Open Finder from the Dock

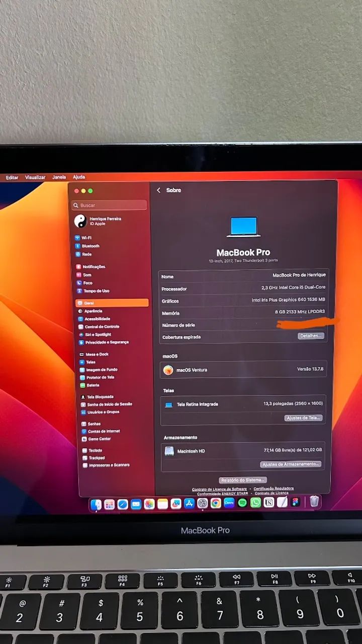tap(96, 504)
